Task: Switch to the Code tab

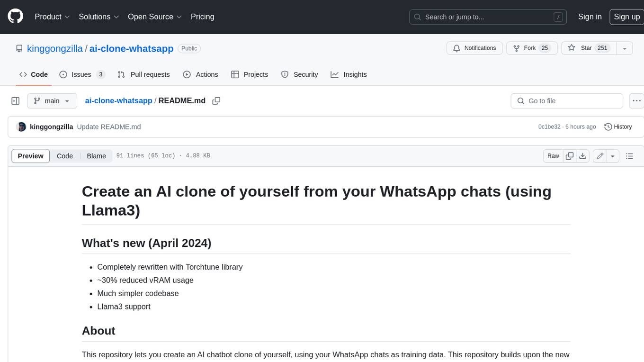Action: coord(34,74)
